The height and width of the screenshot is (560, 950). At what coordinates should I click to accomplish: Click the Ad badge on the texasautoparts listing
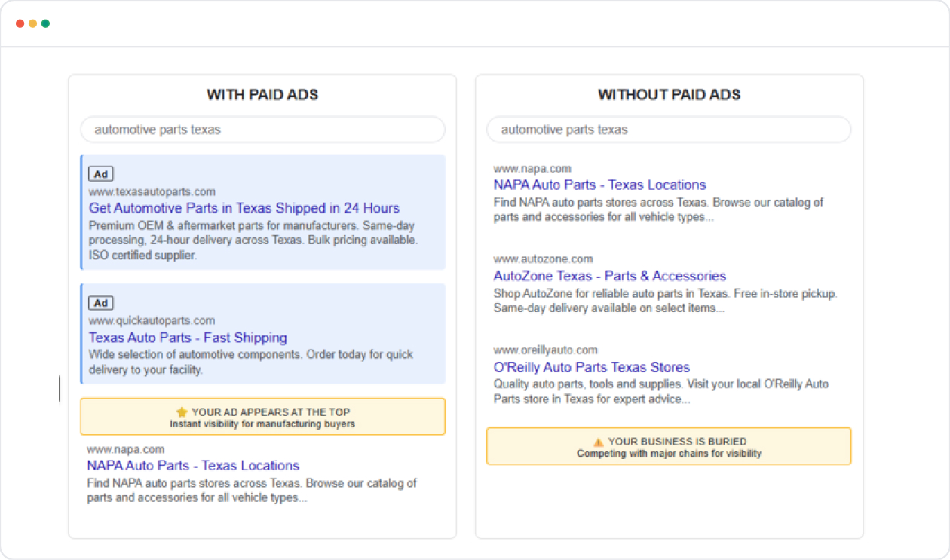pyautogui.click(x=101, y=173)
